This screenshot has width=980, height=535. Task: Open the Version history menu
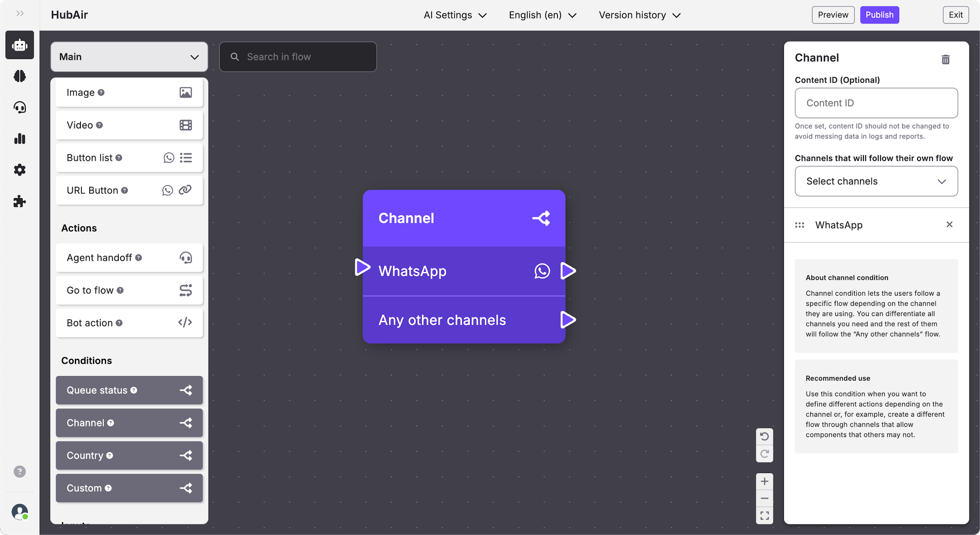pyautogui.click(x=639, y=15)
